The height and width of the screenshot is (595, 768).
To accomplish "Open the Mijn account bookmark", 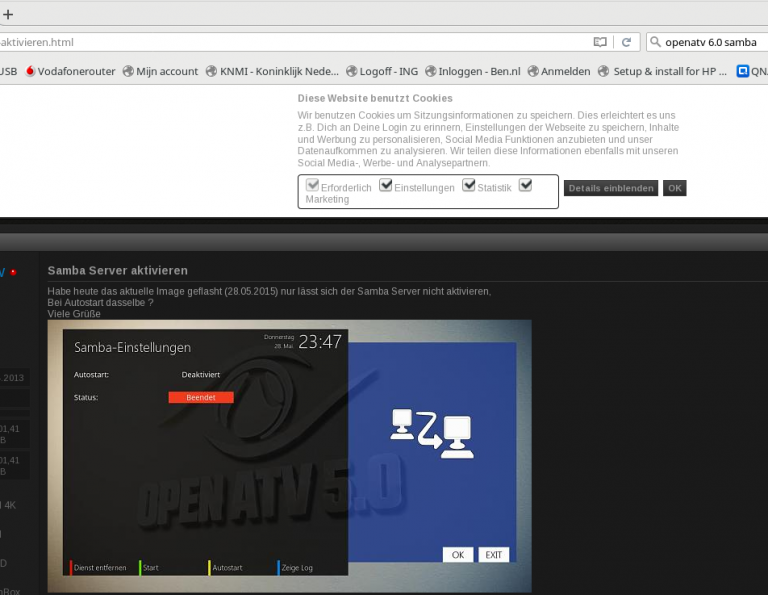I will [160, 71].
